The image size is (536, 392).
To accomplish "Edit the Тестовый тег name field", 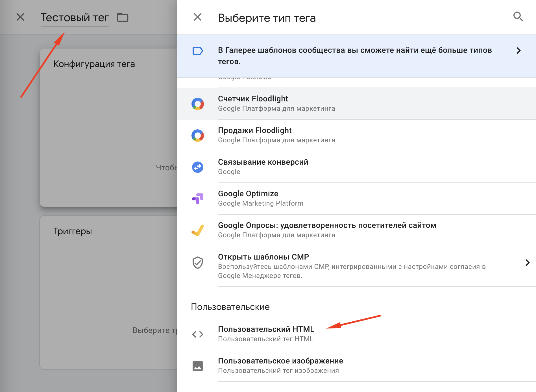I will tap(75, 18).
